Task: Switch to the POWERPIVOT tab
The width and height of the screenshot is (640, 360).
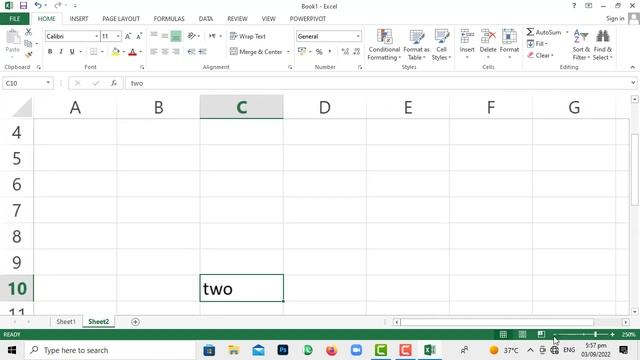Action: pyautogui.click(x=308, y=19)
